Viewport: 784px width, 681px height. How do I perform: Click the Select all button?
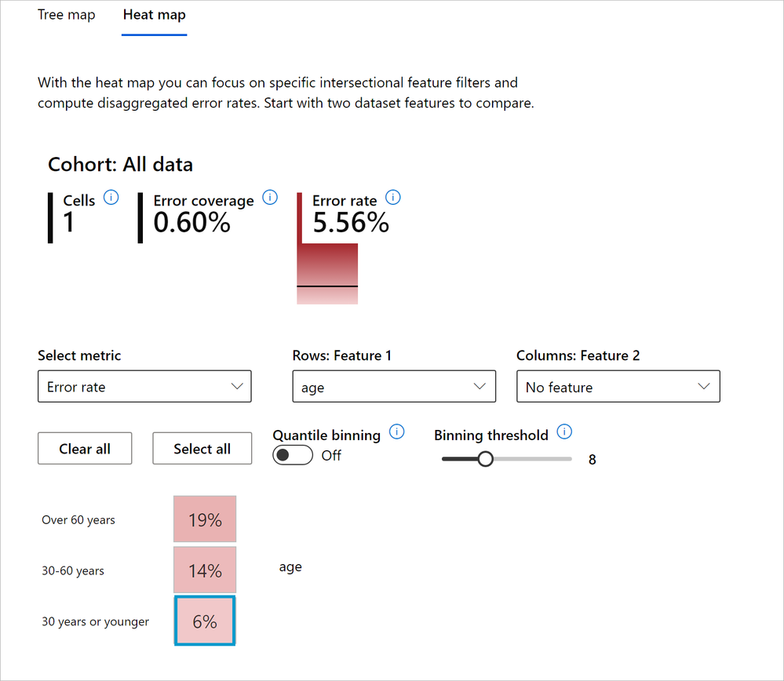202,449
